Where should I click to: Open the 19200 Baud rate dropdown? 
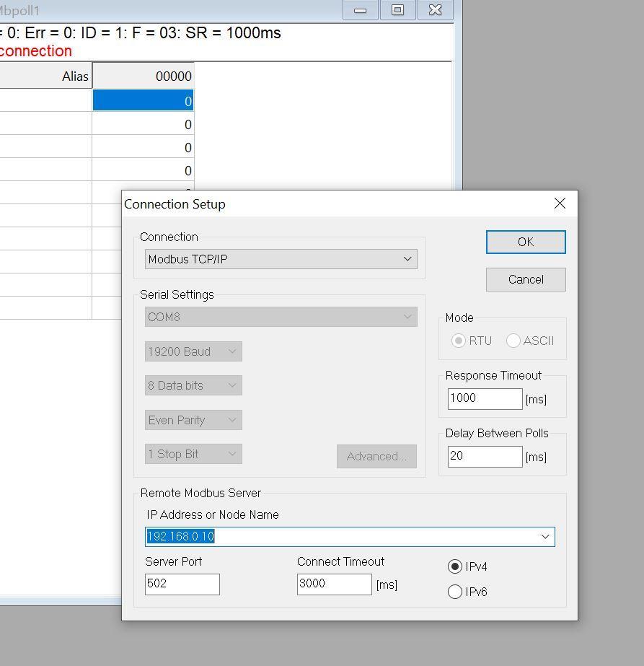[x=193, y=351]
